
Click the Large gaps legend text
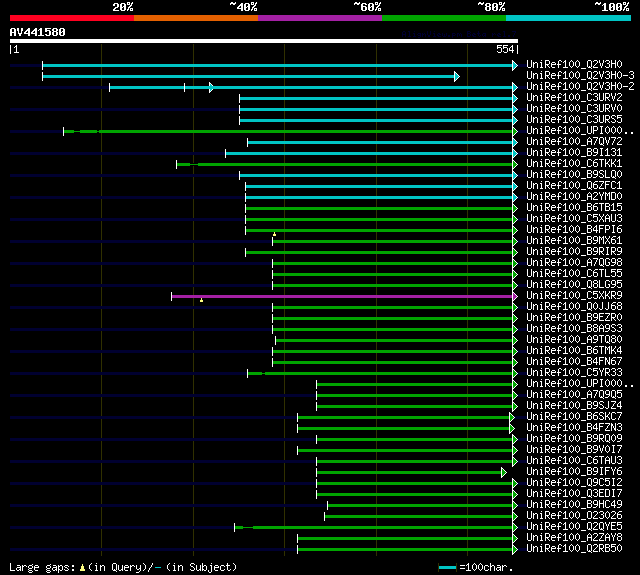pos(123,567)
